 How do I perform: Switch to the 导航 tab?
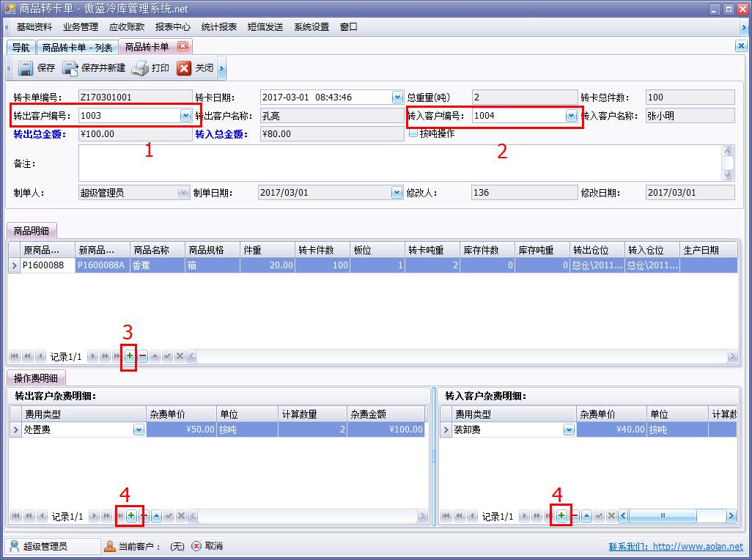[21, 48]
